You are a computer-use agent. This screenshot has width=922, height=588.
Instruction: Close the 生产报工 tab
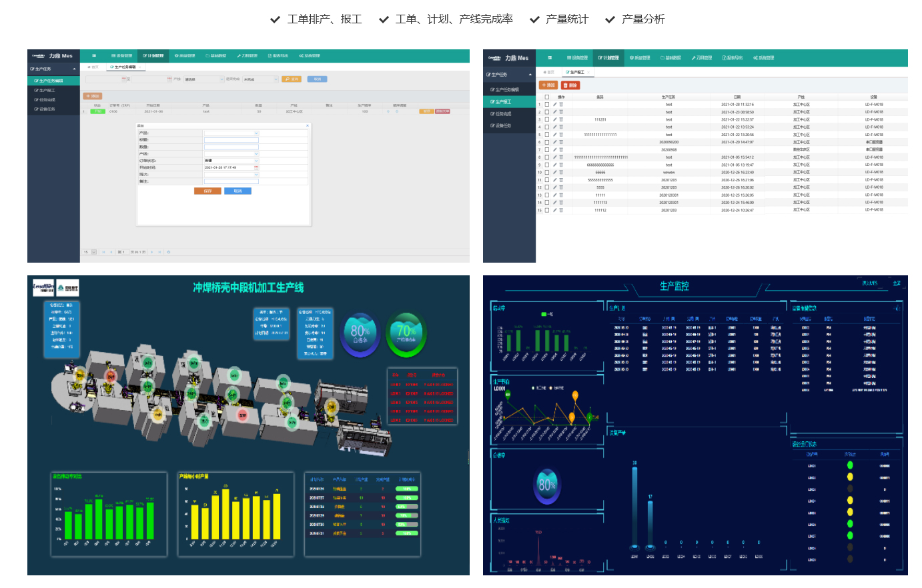[x=588, y=72]
